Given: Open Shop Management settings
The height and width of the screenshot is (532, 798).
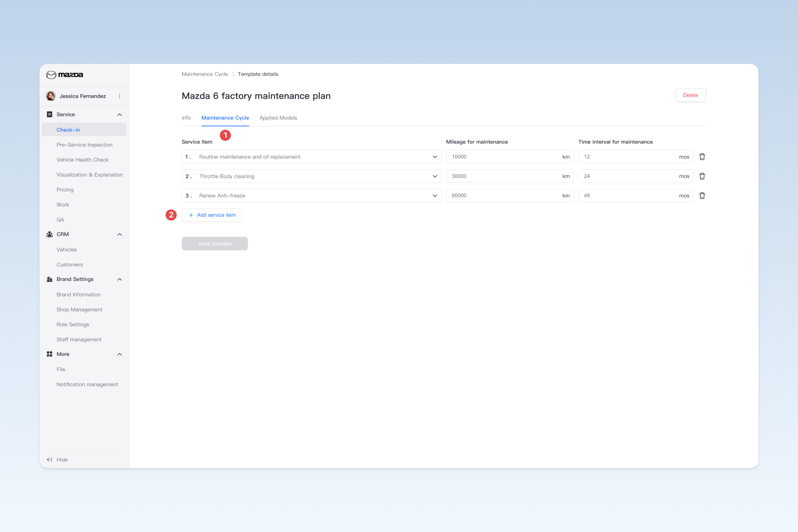Looking at the screenshot, I should [79, 309].
